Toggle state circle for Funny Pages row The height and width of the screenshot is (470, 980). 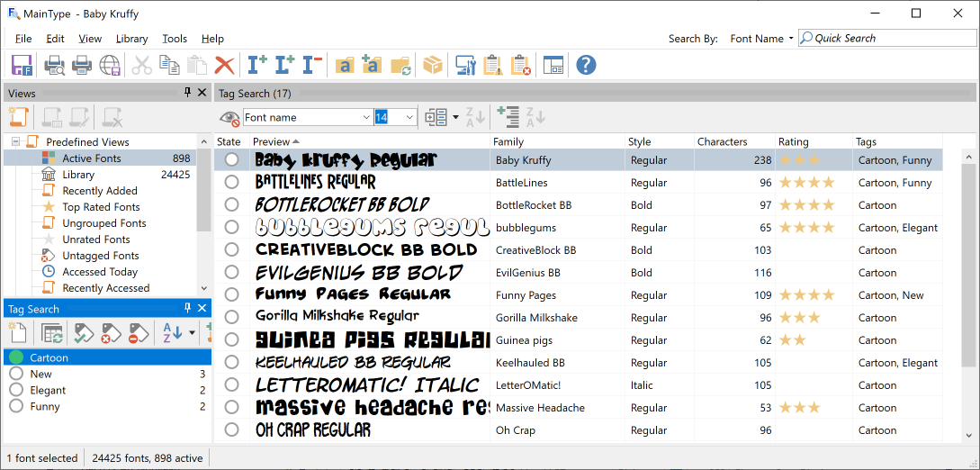pos(232,295)
